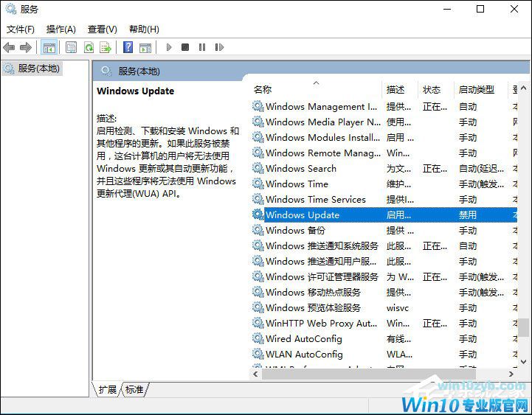
Task: Select the Windows 推送通知用户服... row
Action: pyautogui.click(x=384, y=262)
